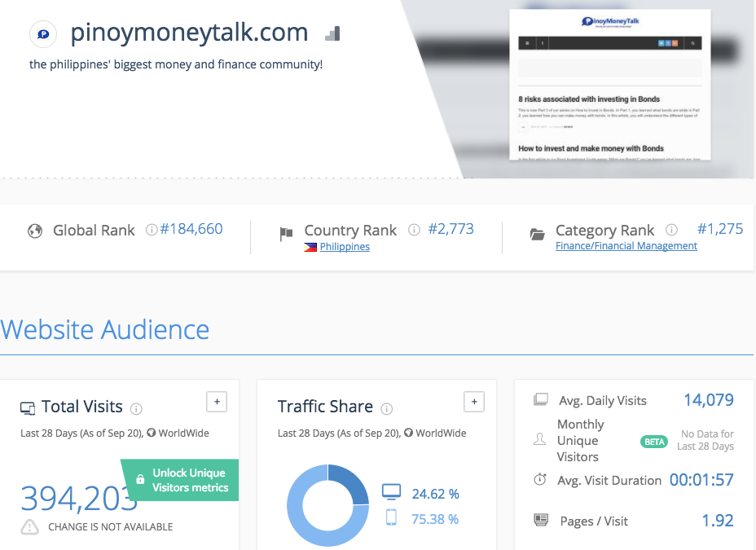This screenshot has height=550, width=756.
Task: Click the Avg. Daily Visits icon
Action: pyautogui.click(x=541, y=399)
